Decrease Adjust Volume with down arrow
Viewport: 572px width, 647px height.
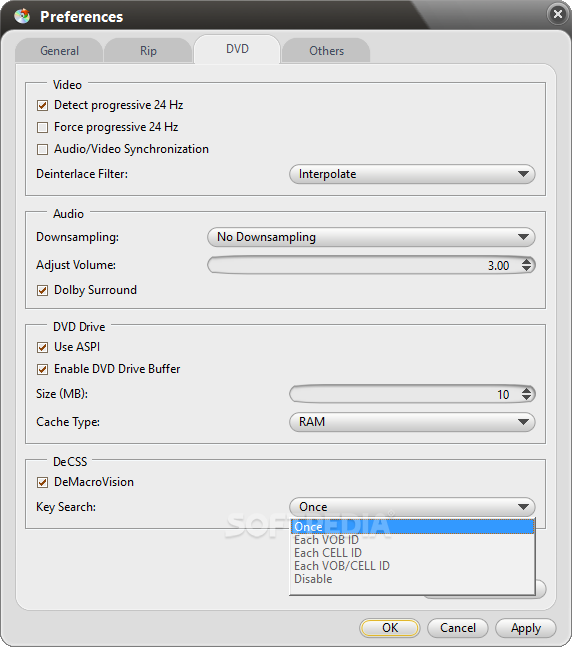coord(526,269)
